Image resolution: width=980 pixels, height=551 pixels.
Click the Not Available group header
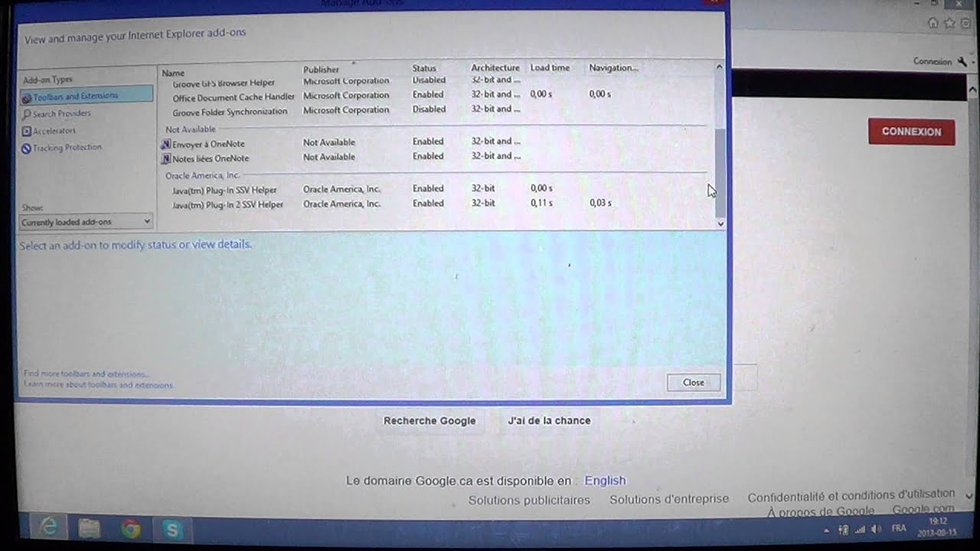point(190,129)
